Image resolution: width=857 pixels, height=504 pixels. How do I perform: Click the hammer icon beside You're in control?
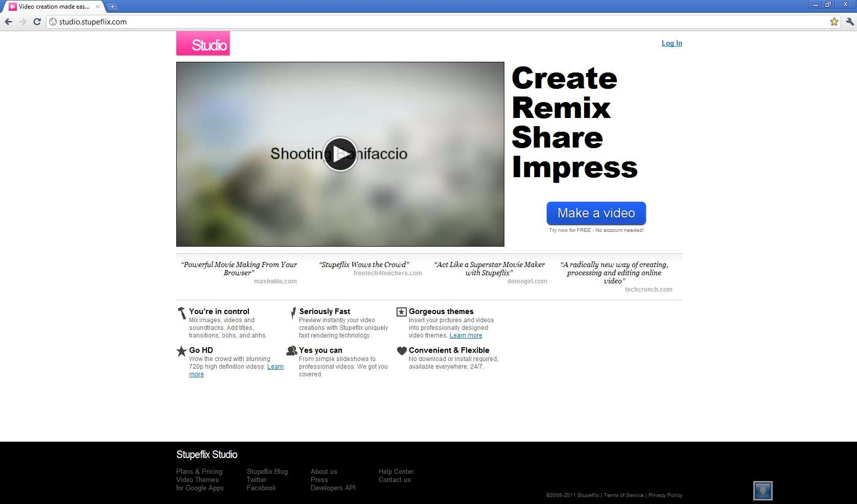click(181, 313)
